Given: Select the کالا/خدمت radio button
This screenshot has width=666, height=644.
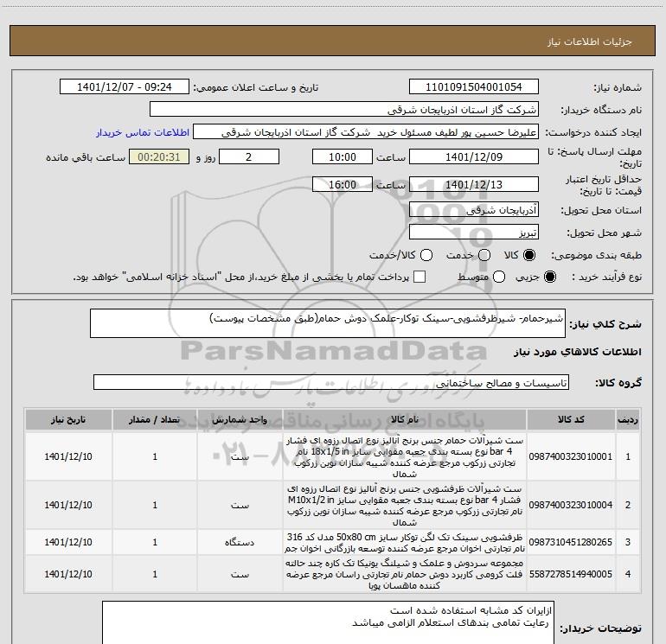Looking at the screenshot, I should pos(426,255).
